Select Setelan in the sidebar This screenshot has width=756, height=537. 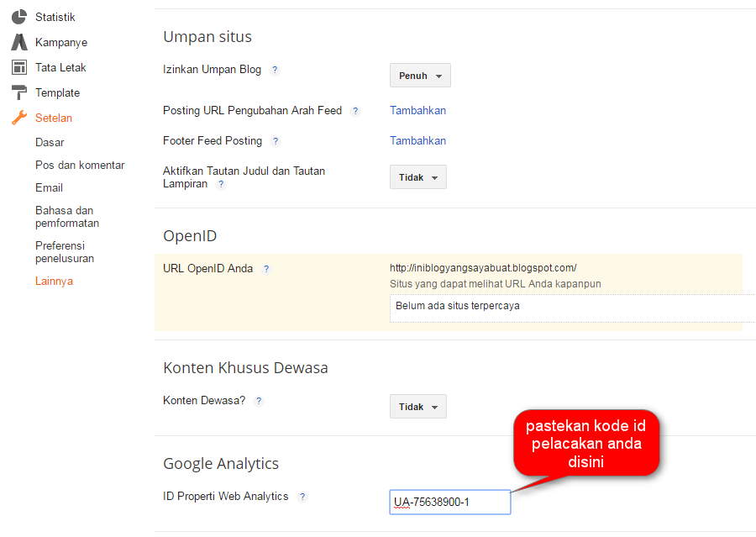tap(54, 118)
